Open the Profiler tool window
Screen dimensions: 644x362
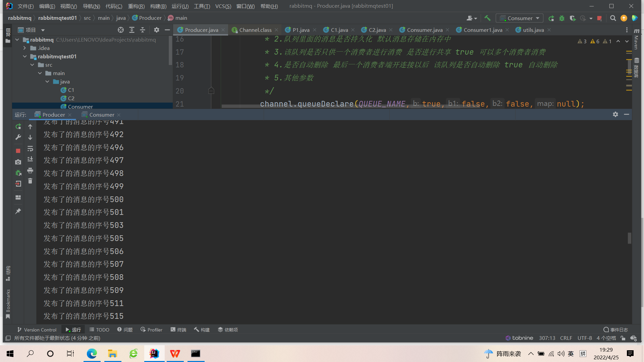151,330
